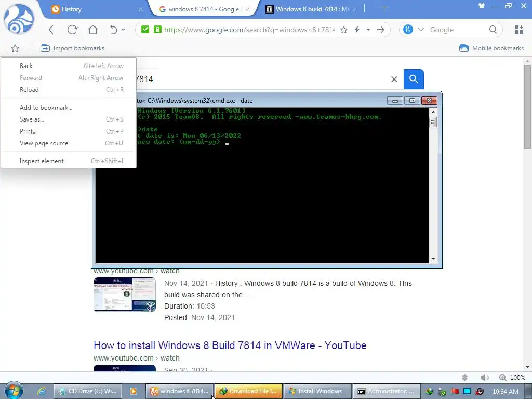Screen dimensions: 532x399
Task: Click the scroll up arrow in the cmd window
Action: coord(433,112)
